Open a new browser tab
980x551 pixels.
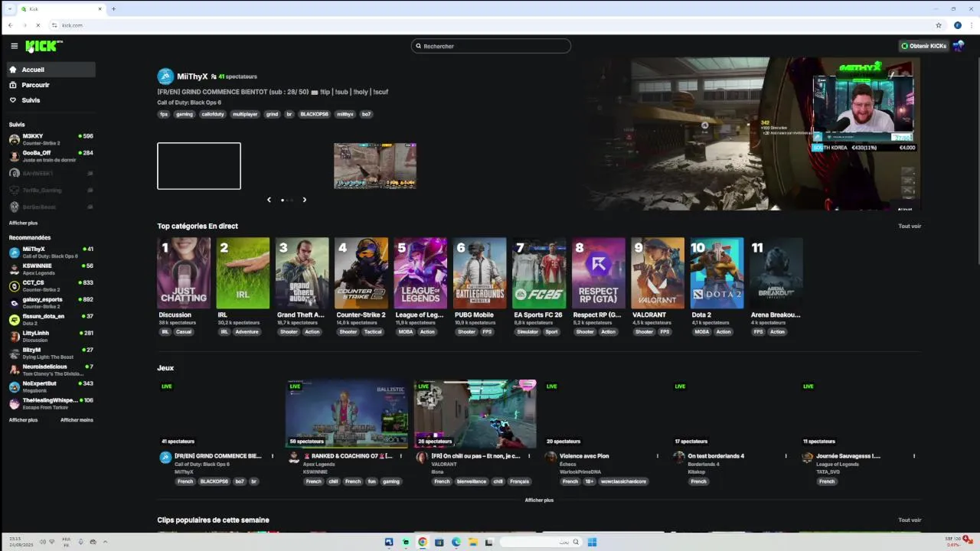113,8
